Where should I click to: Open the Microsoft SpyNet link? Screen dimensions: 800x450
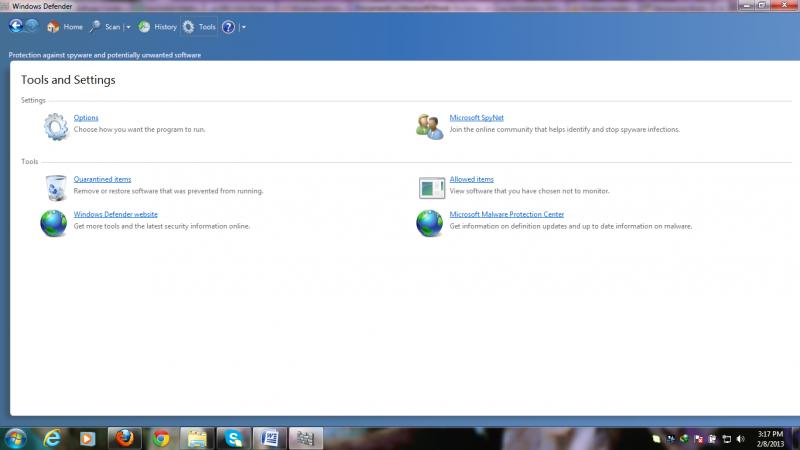(476, 118)
